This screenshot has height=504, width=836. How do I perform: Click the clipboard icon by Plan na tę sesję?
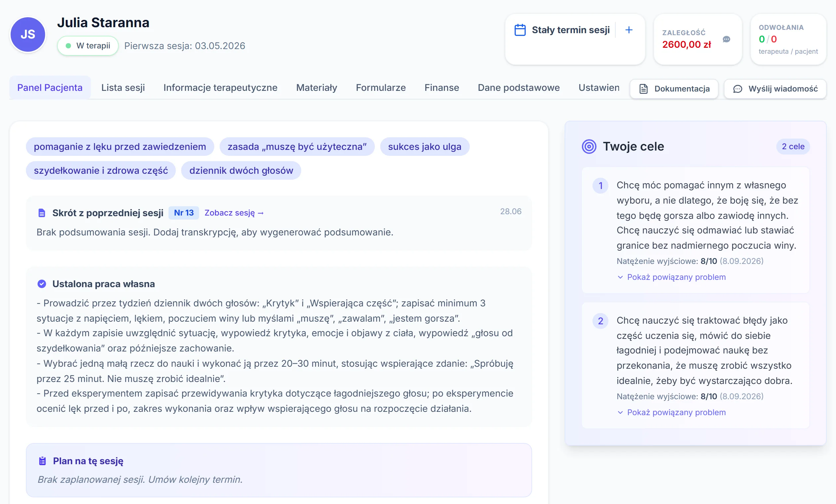pos(42,461)
